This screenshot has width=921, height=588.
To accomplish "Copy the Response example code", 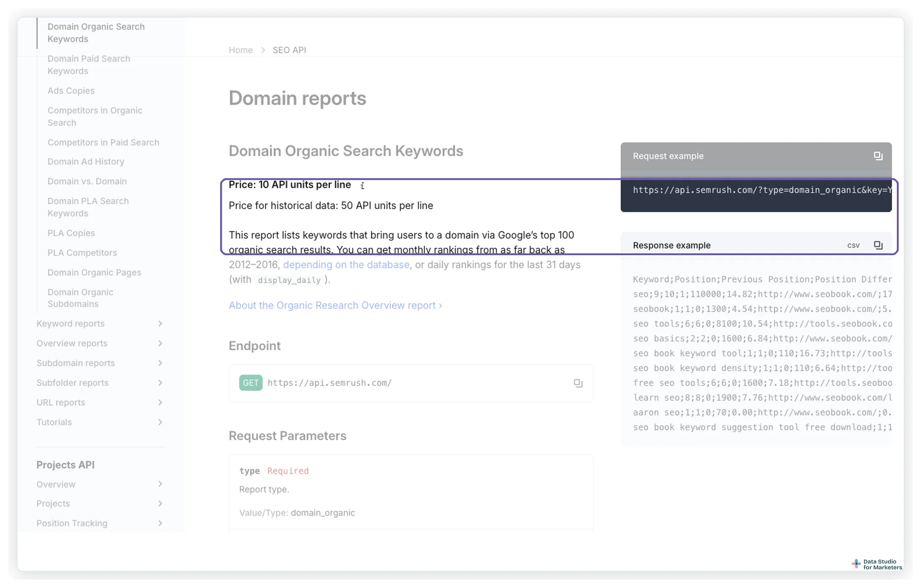I will 878,245.
